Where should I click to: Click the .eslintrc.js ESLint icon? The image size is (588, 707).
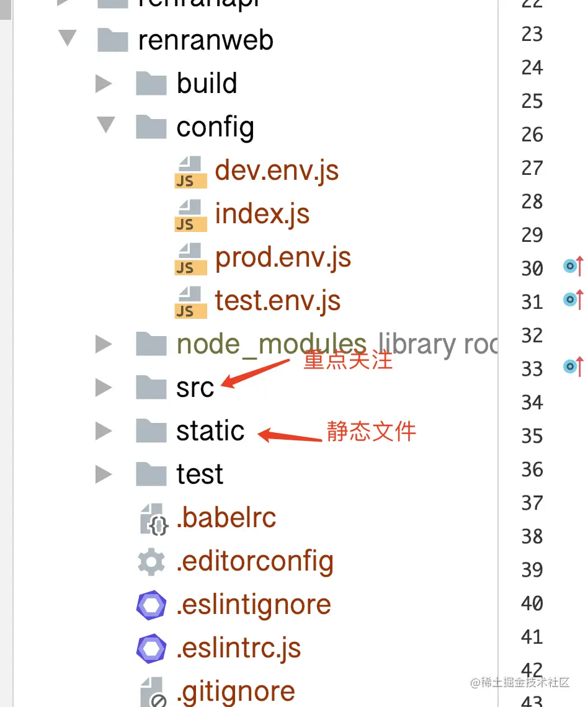(x=151, y=649)
